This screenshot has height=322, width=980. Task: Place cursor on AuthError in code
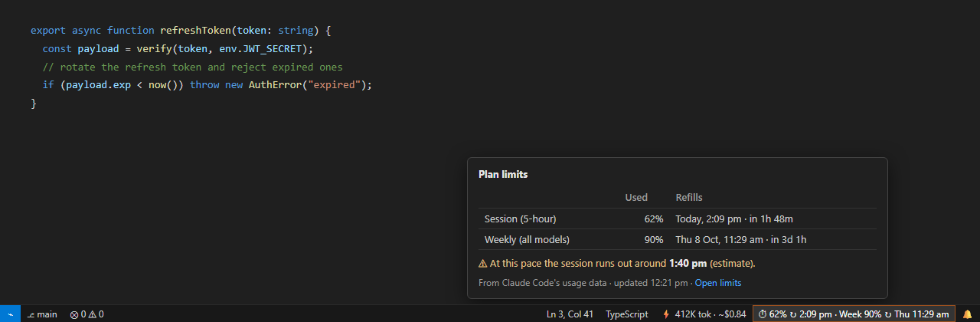[275, 85]
